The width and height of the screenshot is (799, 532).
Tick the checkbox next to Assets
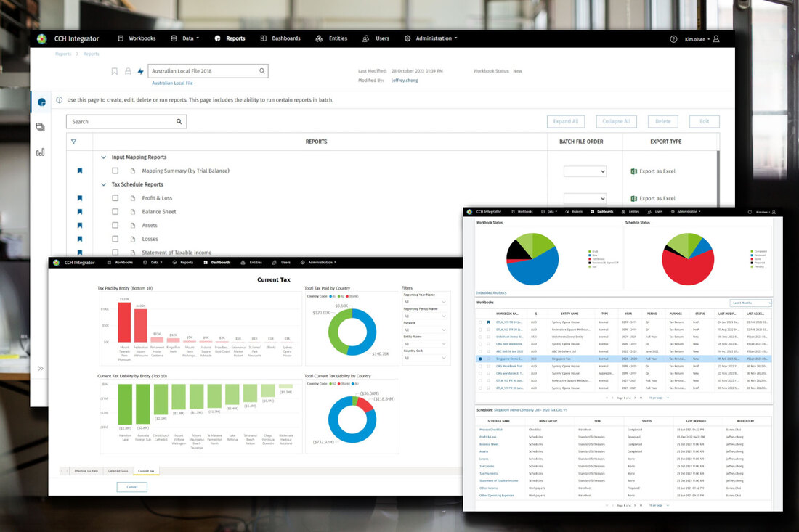tap(115, 225)
